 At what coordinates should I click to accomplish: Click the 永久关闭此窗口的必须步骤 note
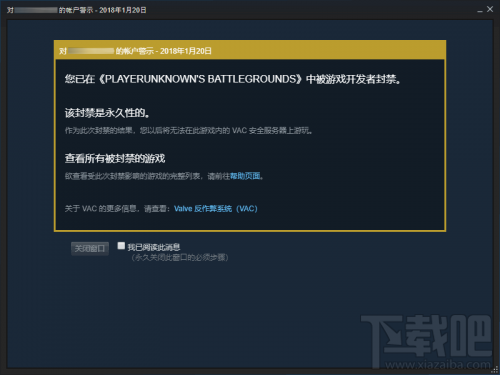(179, 257)
